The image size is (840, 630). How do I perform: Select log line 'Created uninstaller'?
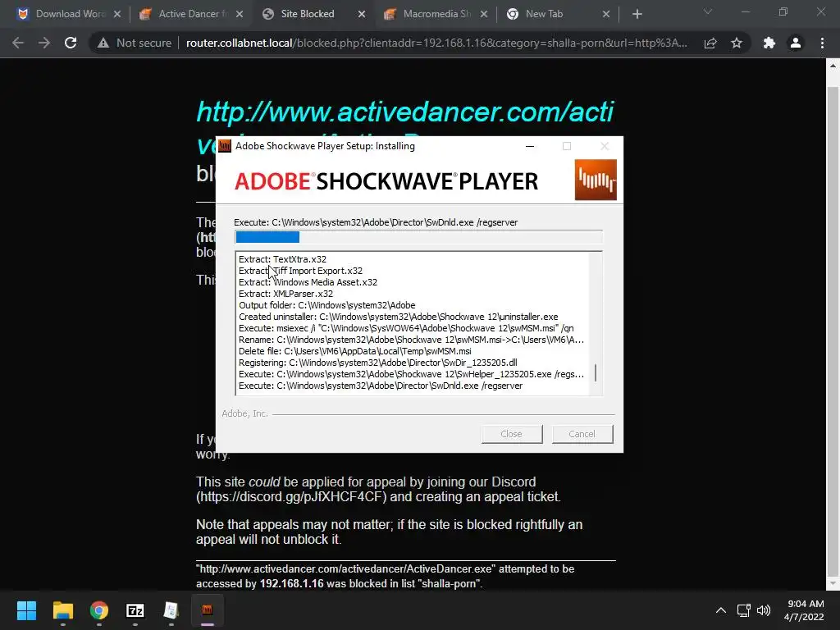398,317
